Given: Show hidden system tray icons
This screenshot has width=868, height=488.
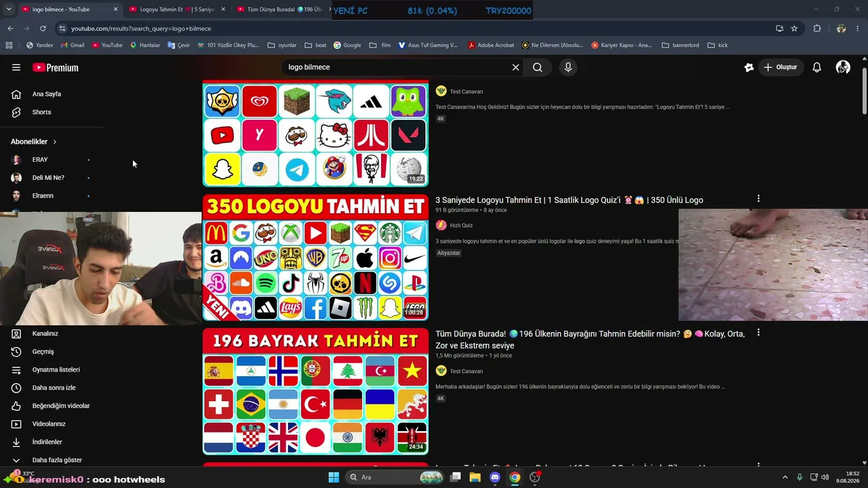Looking at the screenshot, I should [x=785, y=477].
